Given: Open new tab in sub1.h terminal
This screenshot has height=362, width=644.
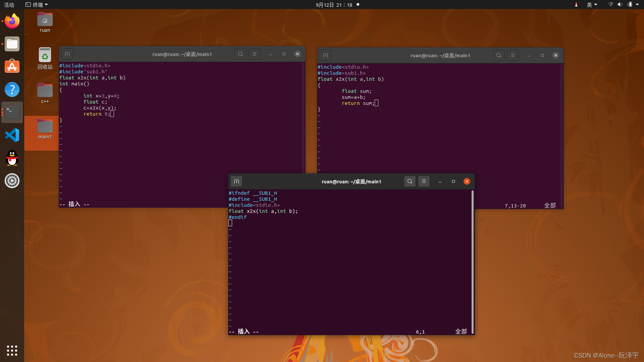Looking at the screenshot, I should pyautogui.click(x=236, y=181).
